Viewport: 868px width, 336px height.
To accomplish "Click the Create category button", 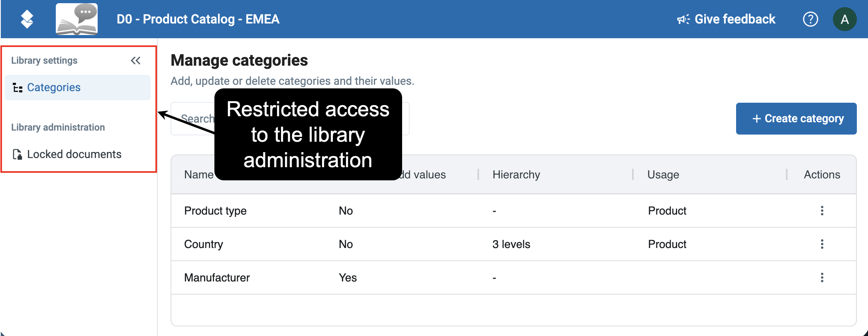I will [x=796, y=119].
